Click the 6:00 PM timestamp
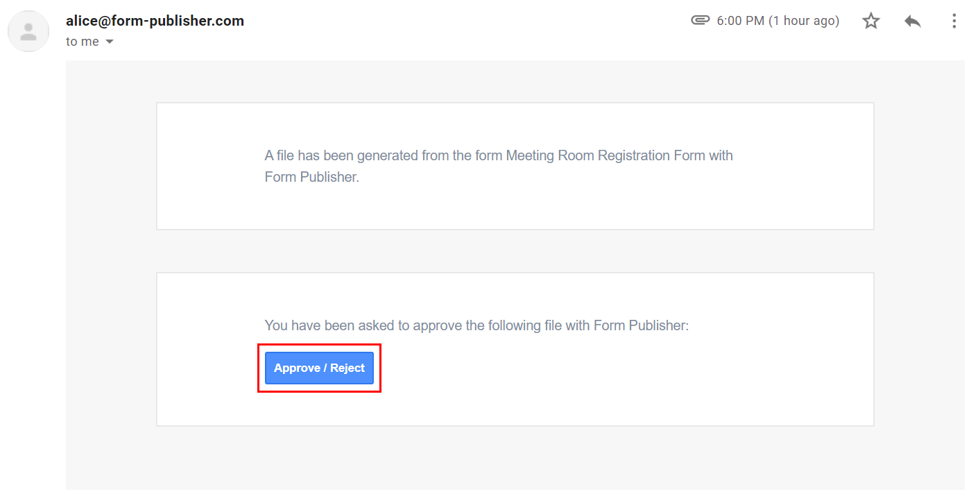This screenshot has height=503, width=980. [778, 21]
